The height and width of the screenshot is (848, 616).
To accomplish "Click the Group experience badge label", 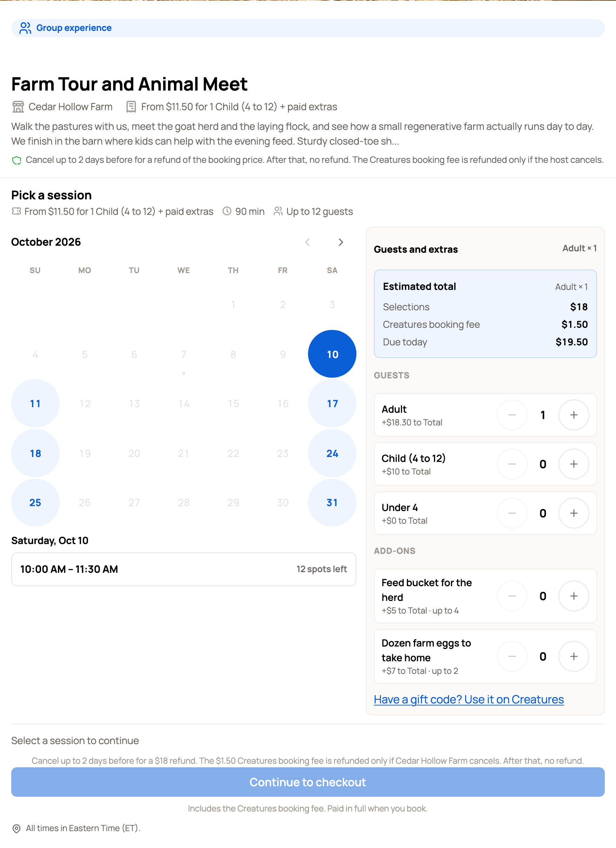I will pos(74,28).
